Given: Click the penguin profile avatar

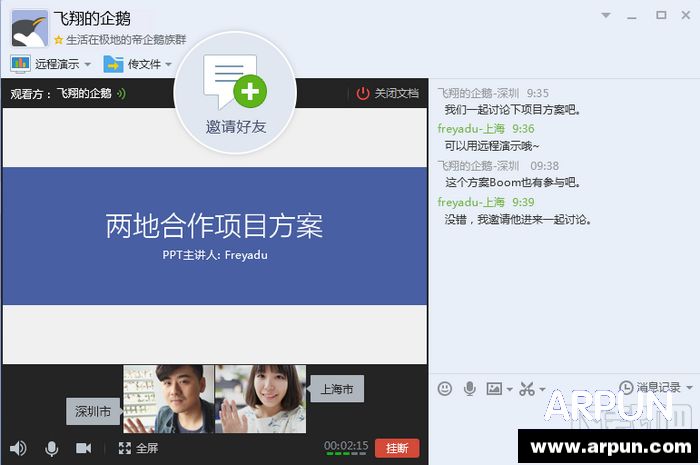Looking at the screenshot, I should (x=29, y=28).
